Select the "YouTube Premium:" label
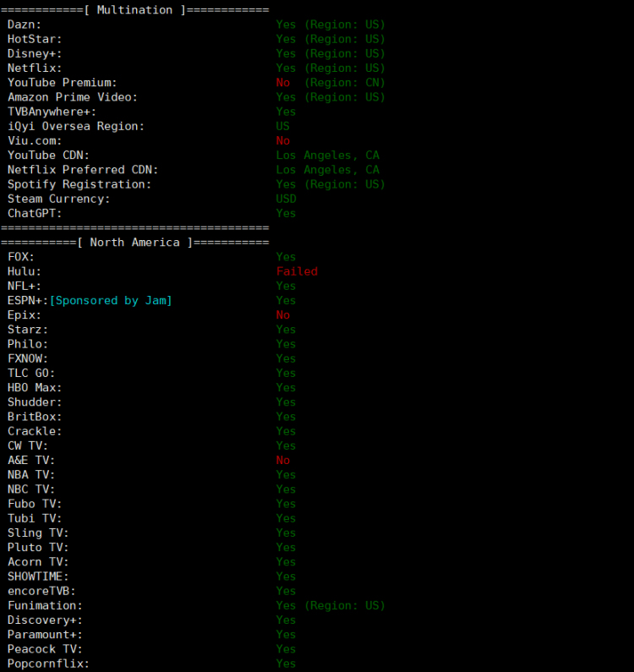Image resolution: width=634 pixels, height=672 pixels. pyautogui.click(x=63, y=83)
